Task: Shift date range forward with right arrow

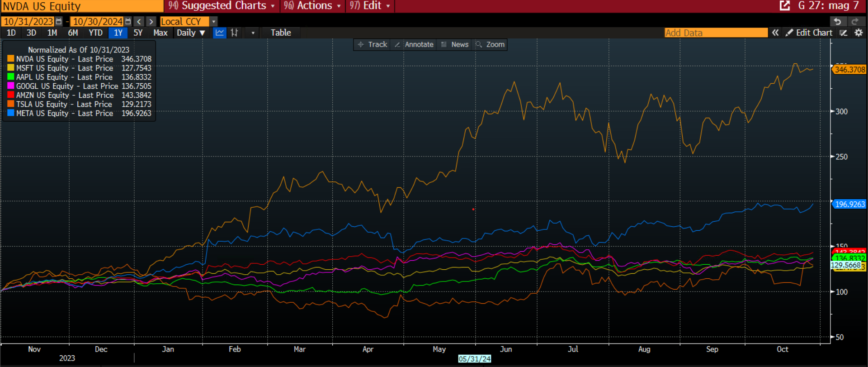Action: 151,21
